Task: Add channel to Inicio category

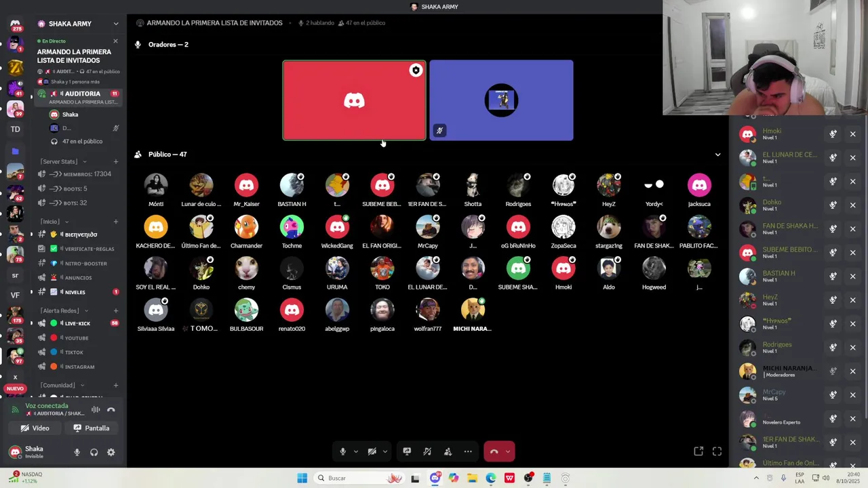Action: pos(116,222)
